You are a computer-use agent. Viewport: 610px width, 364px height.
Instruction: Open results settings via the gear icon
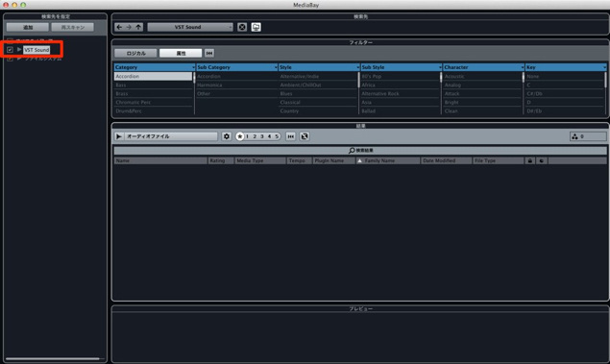tap(227, 136)
